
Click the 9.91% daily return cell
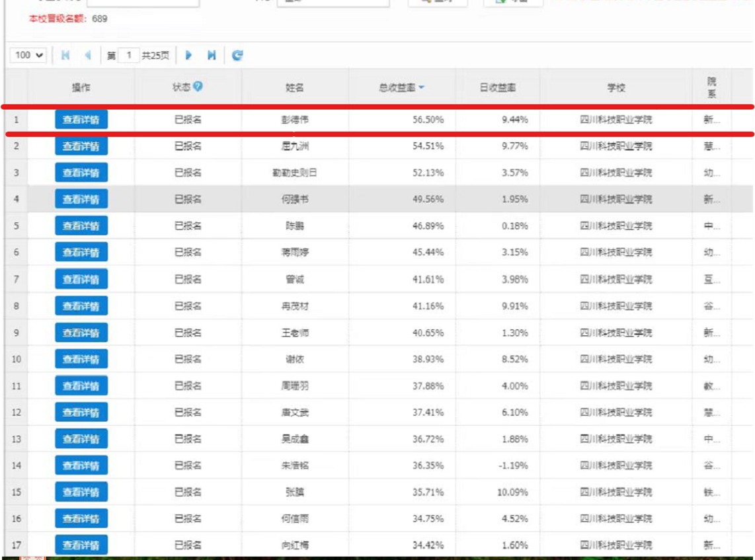coord(515,305)
